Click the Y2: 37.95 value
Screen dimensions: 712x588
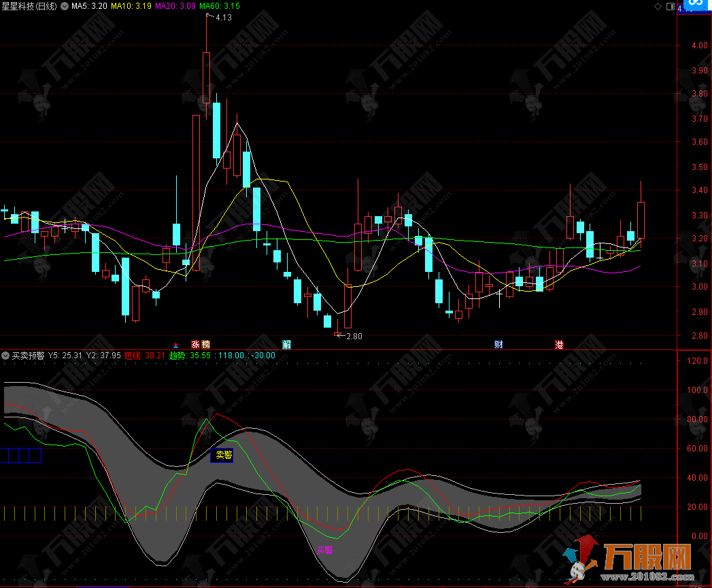click(103, 355)
